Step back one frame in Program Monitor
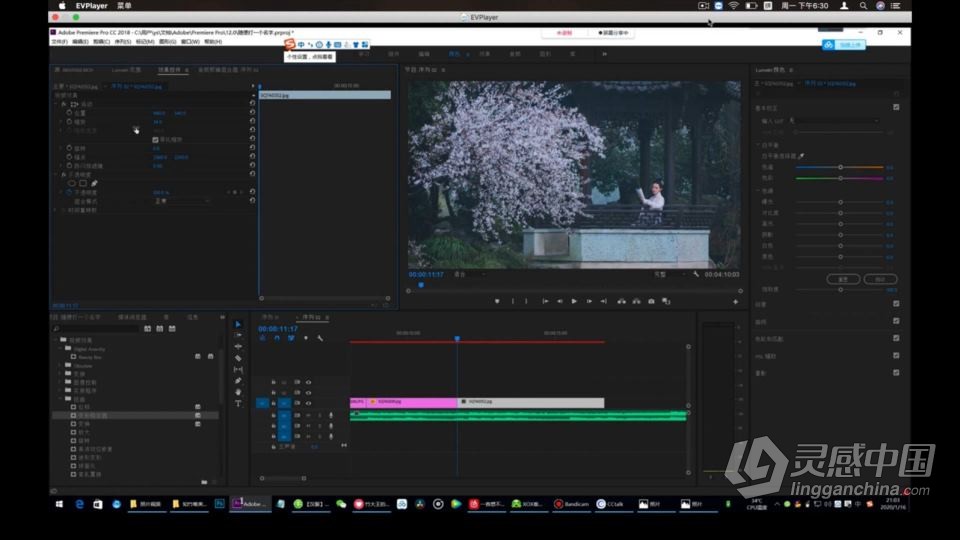Screen dimensions: 960x540 tap(559, 301)
